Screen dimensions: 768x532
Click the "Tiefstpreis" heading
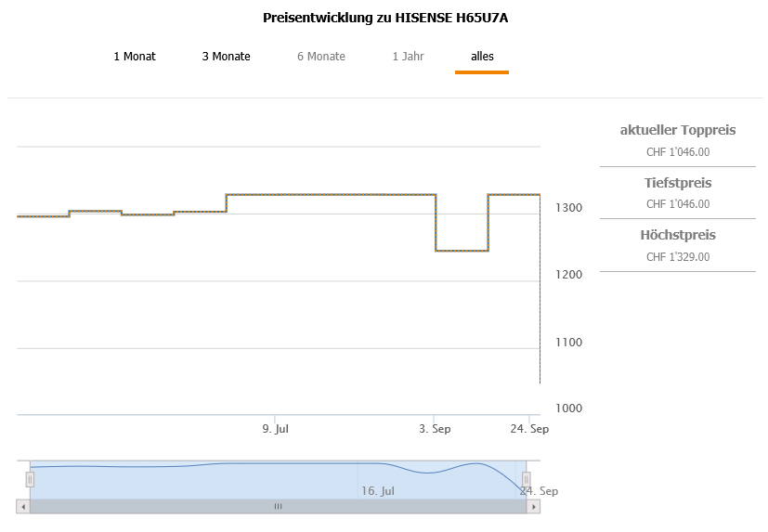point(678,183)
